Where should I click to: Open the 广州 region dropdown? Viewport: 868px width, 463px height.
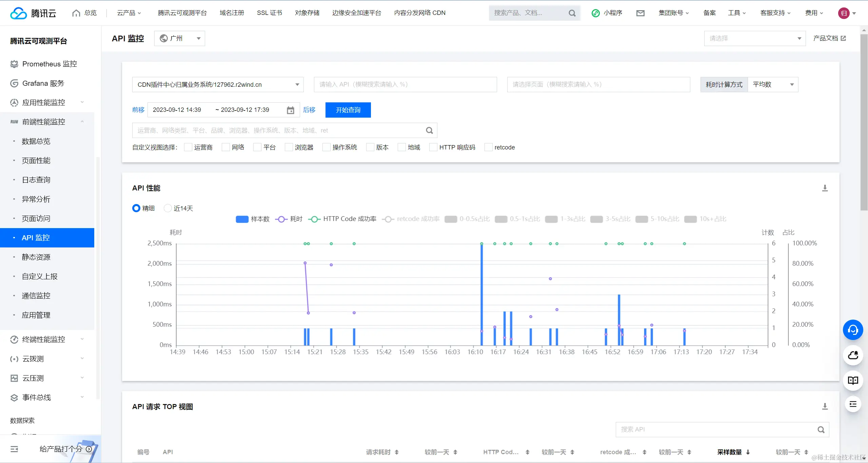click(180, 38)
